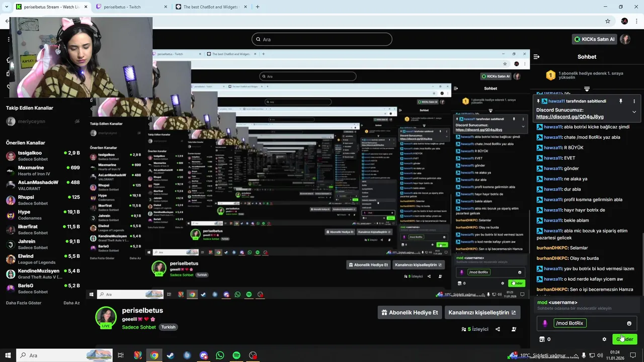Collapse list with Daha Az
This screenshot has height=362, width=644.
(x=71, y=303)
